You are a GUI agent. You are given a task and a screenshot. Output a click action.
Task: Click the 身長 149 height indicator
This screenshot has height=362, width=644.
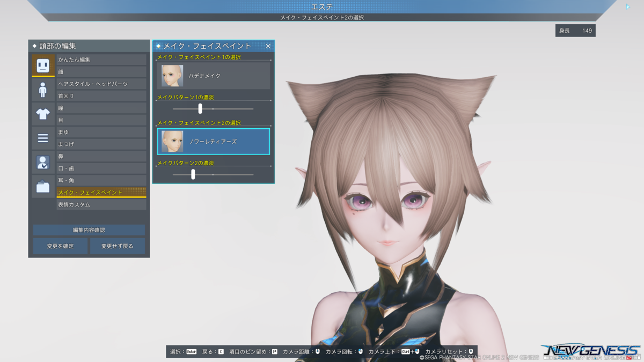pos(575,31)
